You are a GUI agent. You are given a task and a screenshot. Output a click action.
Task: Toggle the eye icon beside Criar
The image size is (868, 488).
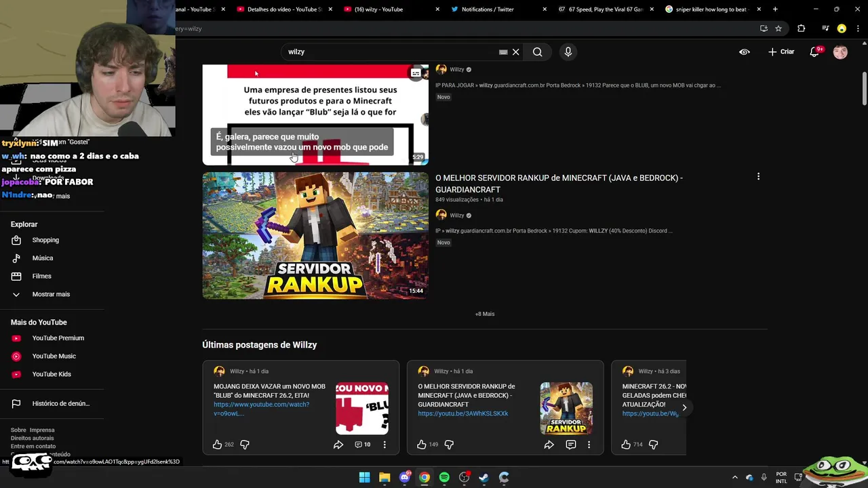[745, 52]
